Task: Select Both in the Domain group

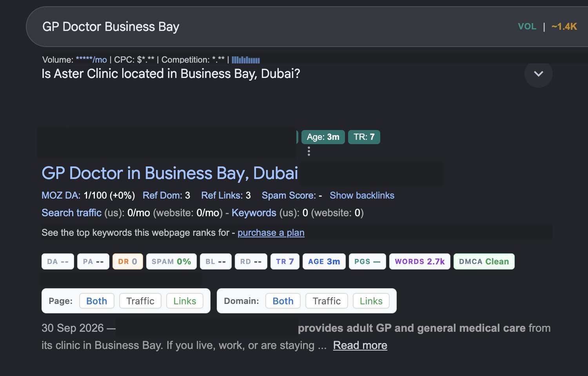Action: click(x=283, y=301)
